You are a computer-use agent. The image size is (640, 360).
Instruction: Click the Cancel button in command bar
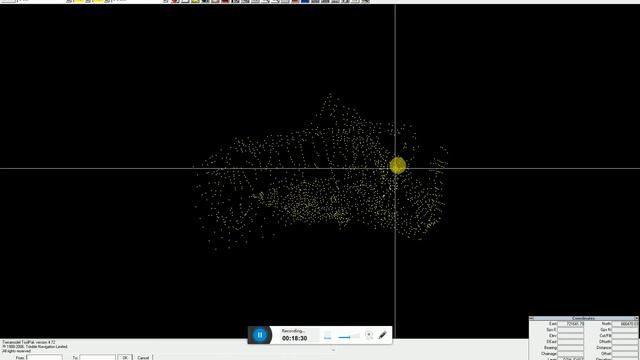pos(143,358)
